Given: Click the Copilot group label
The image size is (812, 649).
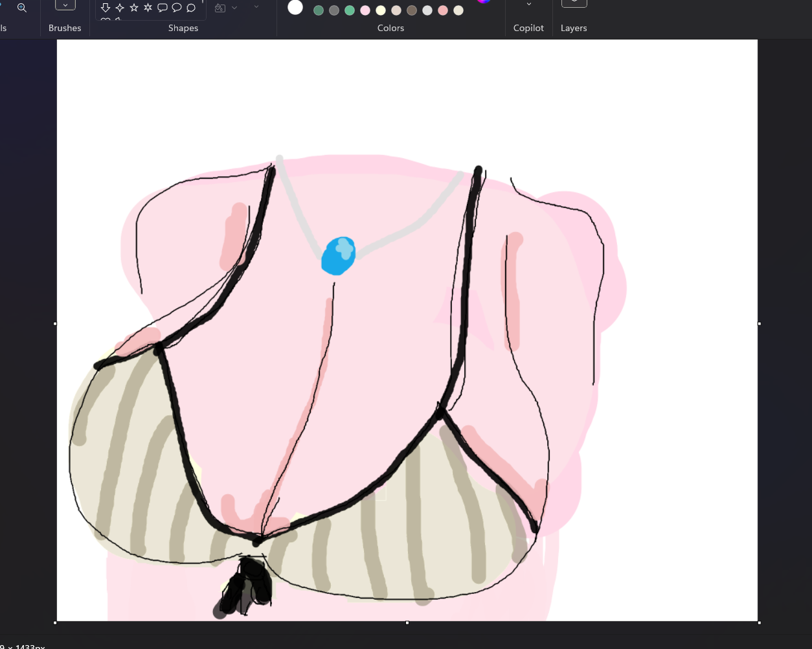Looking at the screenshot, I should pos(528,28).
